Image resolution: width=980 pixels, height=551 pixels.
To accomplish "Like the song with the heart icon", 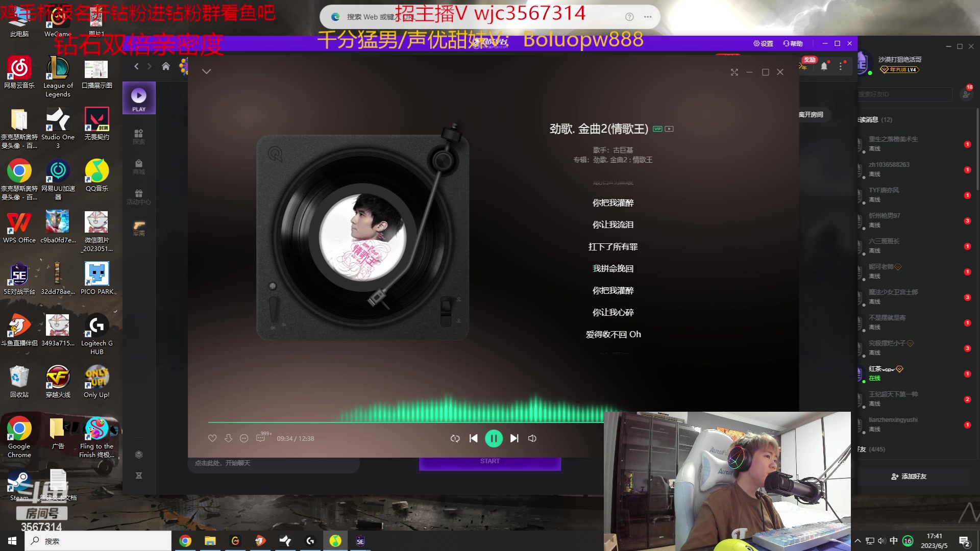I will 212,438.
